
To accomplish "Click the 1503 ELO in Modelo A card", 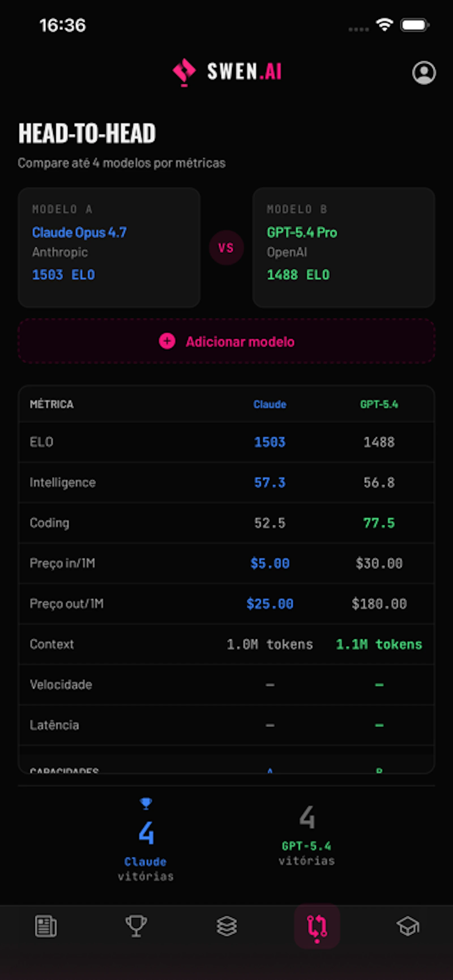I will point(63,274).
